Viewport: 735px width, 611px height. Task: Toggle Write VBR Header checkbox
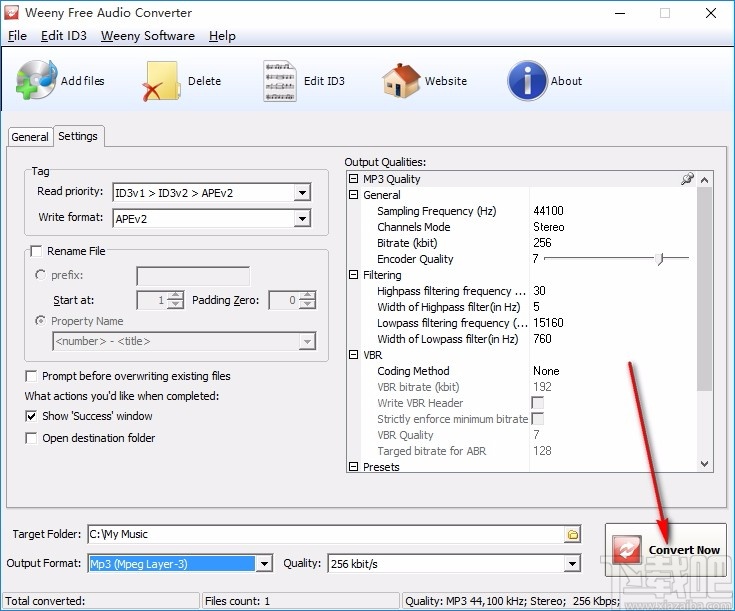538,403
